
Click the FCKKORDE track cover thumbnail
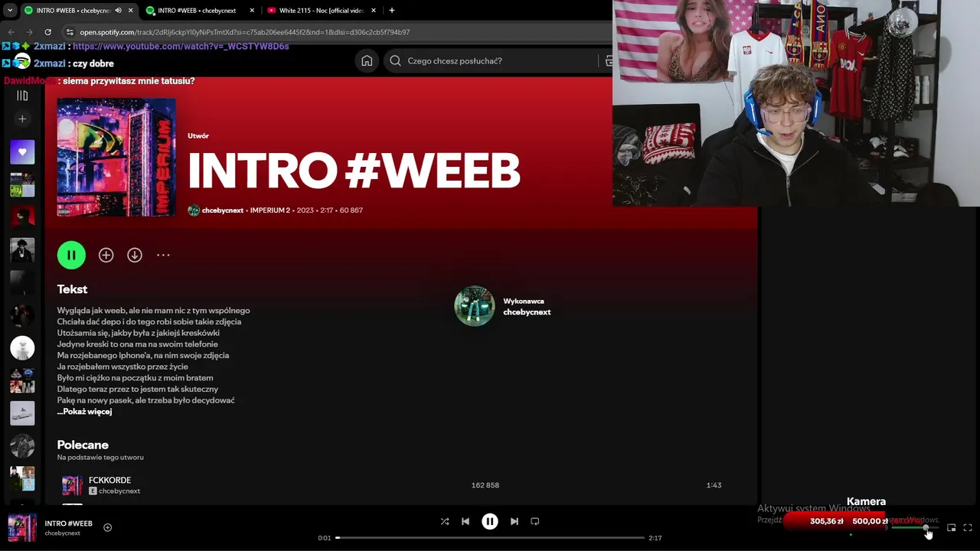click(x=72, y=485)
